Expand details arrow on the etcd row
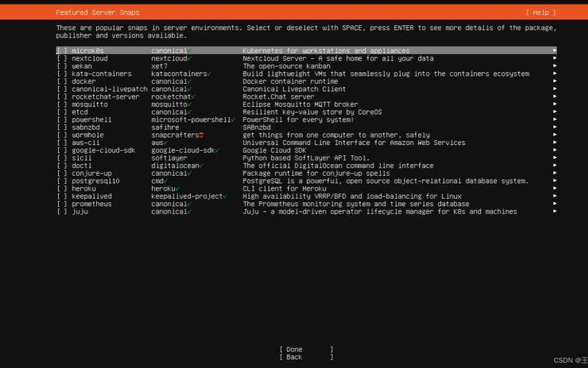Screen dimensions: 588x368 click(554, 112)
